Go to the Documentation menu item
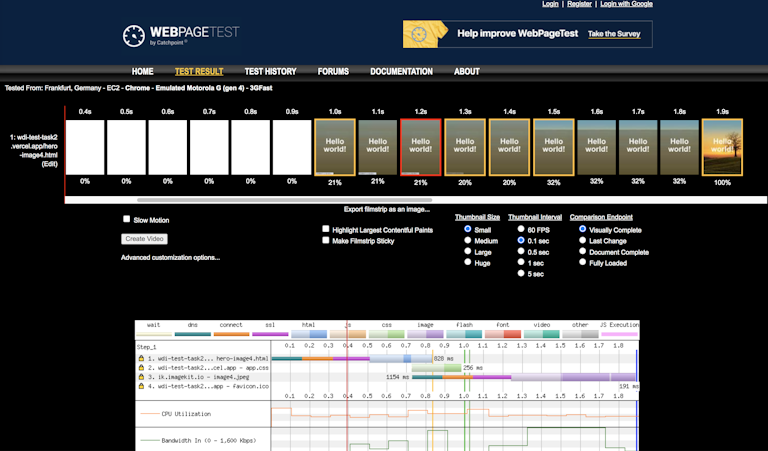Image resolution: width=768 pixels, height=451 pixels. (x=401, y=72)
